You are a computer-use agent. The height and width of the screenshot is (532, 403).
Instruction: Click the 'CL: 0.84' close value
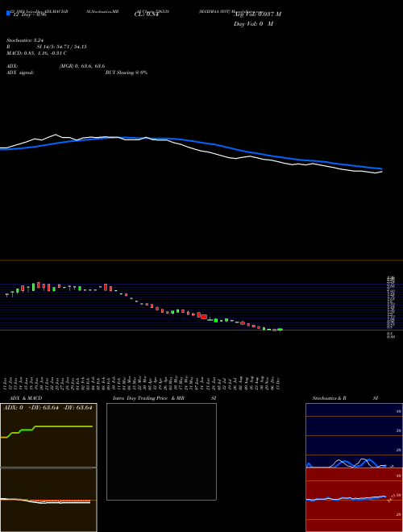(147, 15)
